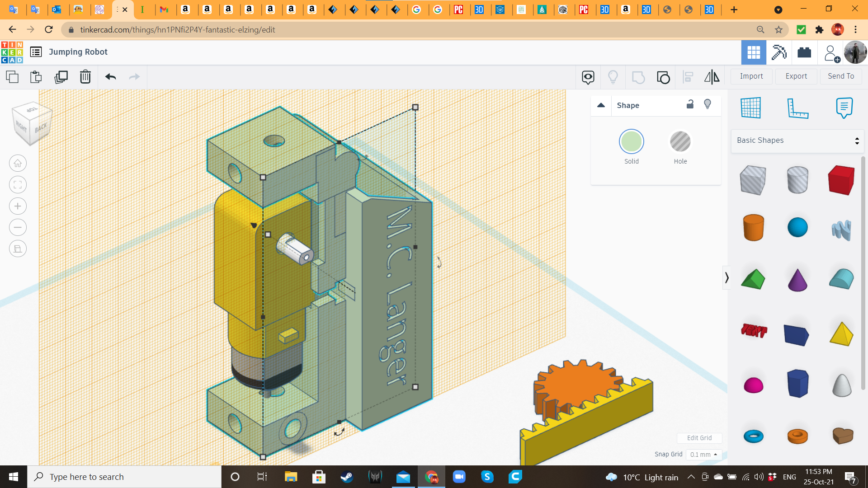
Task: Switch to the Blocks view
Action: (779, 52)
